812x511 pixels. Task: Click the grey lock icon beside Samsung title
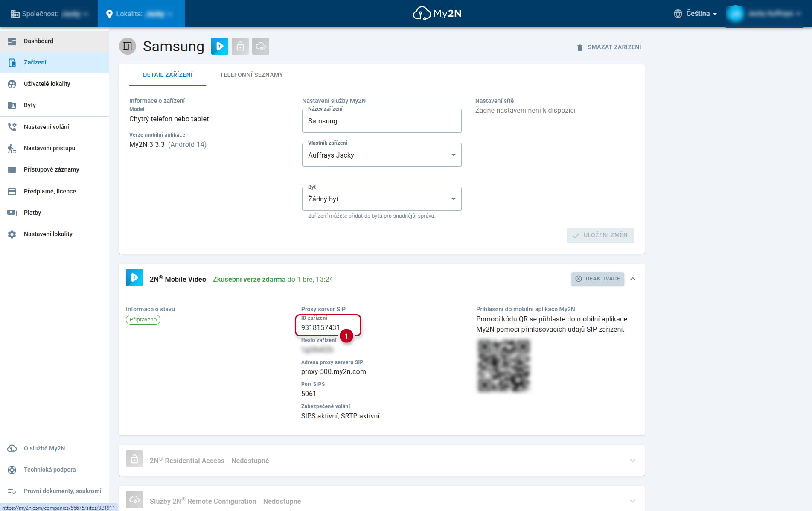pyautogui.click(x=240, y=46)
